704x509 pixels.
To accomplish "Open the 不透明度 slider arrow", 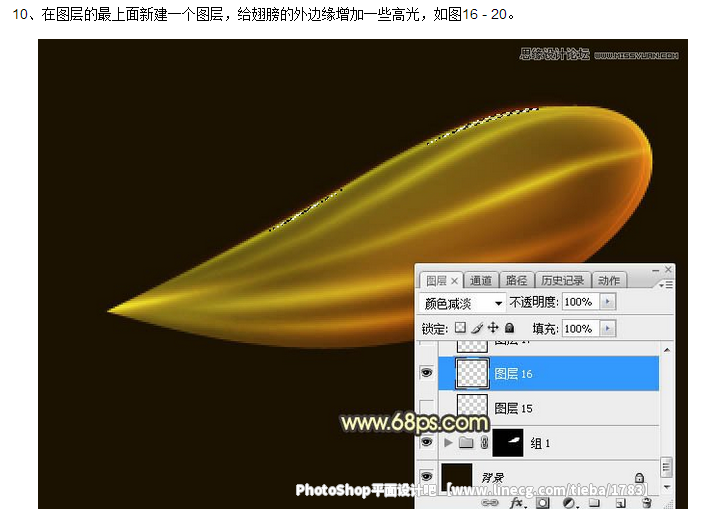I will click(608, 302).
